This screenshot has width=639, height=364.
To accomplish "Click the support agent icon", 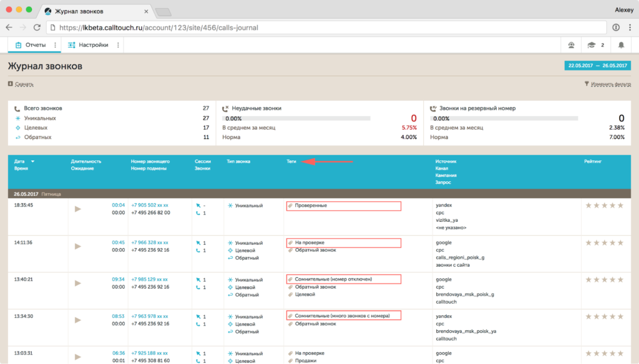I will [571, 45].
